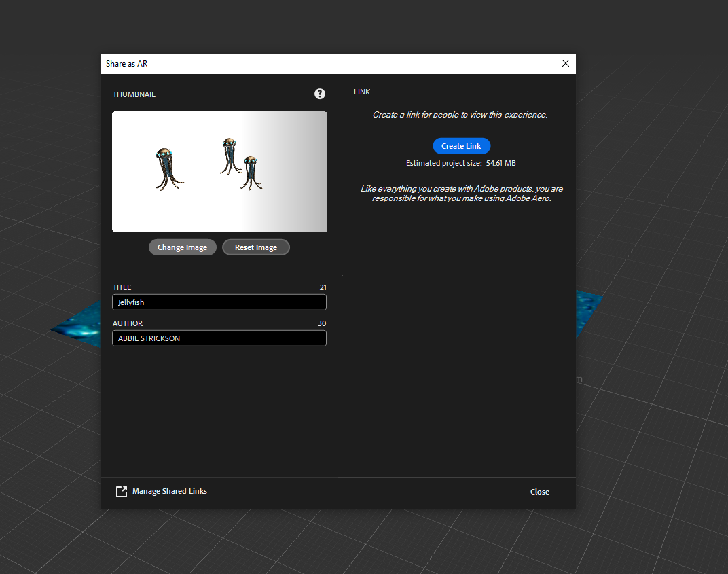The width and height of the screenshot is (728, 574).
Task: Close the Share as AR dialog with X
Action: (x=566, y=63)
